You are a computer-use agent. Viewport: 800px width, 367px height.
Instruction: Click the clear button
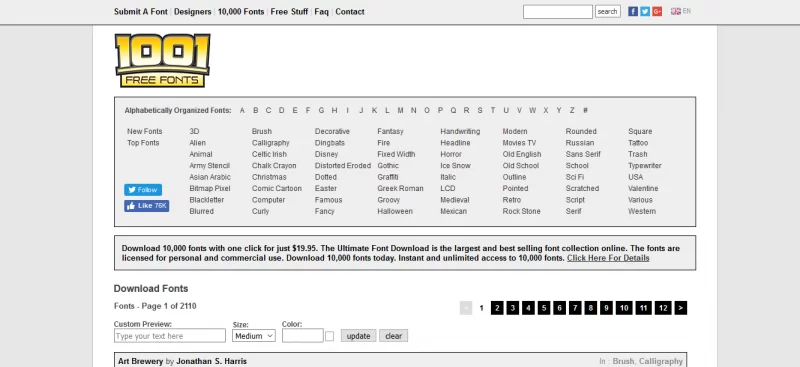point(393,336)
